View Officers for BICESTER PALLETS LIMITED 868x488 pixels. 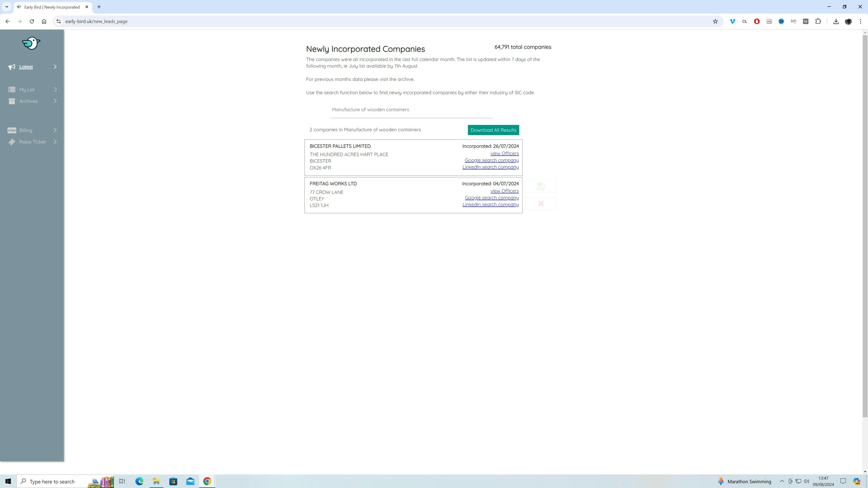point(505,154)
